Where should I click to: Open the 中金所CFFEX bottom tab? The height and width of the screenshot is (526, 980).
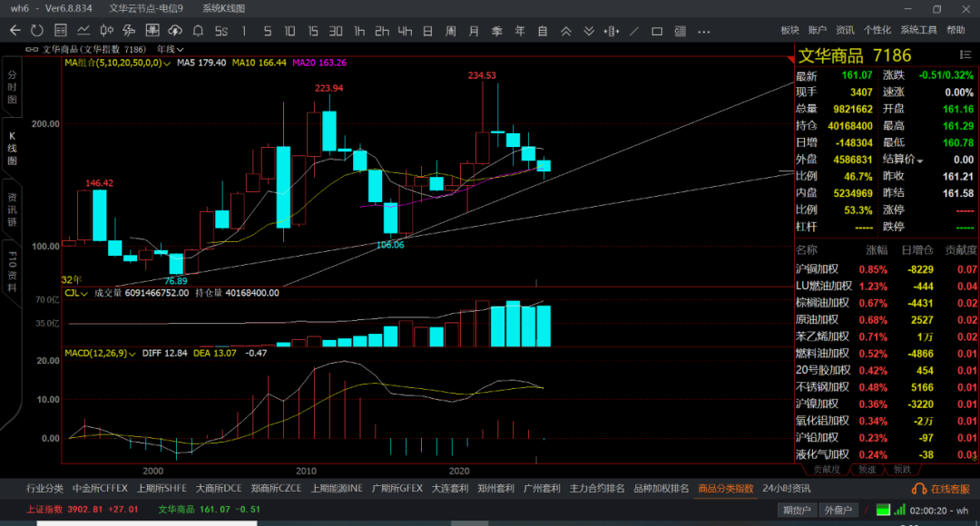[100, 489]
